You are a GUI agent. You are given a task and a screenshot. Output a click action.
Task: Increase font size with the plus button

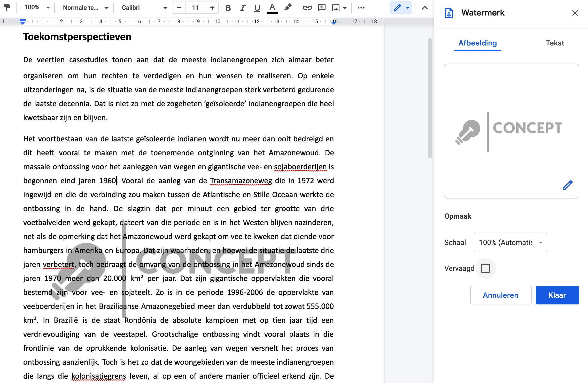click(x=212, y=8)
